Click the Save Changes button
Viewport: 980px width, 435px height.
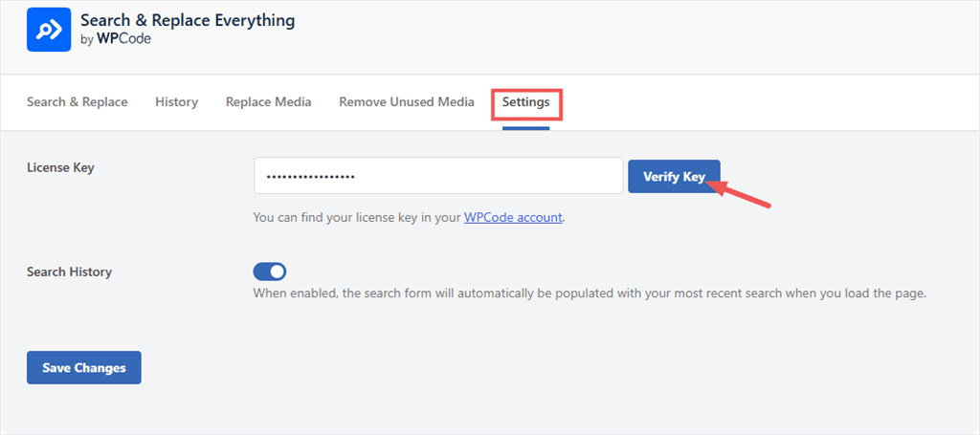(x=84, y=367)
